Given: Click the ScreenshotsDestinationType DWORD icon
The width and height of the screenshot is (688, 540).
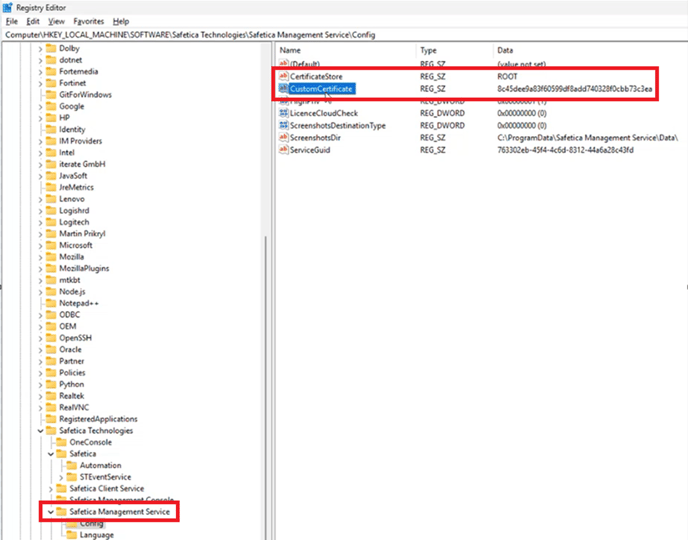Looking at the screenshot, I should point(284,125).
